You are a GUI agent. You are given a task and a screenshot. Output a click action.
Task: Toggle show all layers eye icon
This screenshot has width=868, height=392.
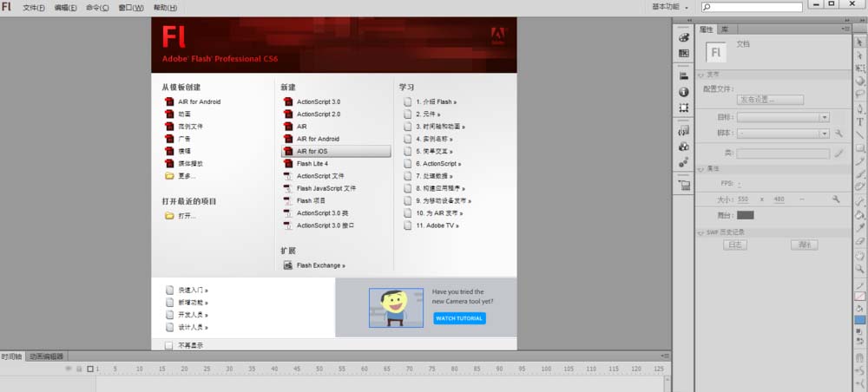[x=69, y=369]
